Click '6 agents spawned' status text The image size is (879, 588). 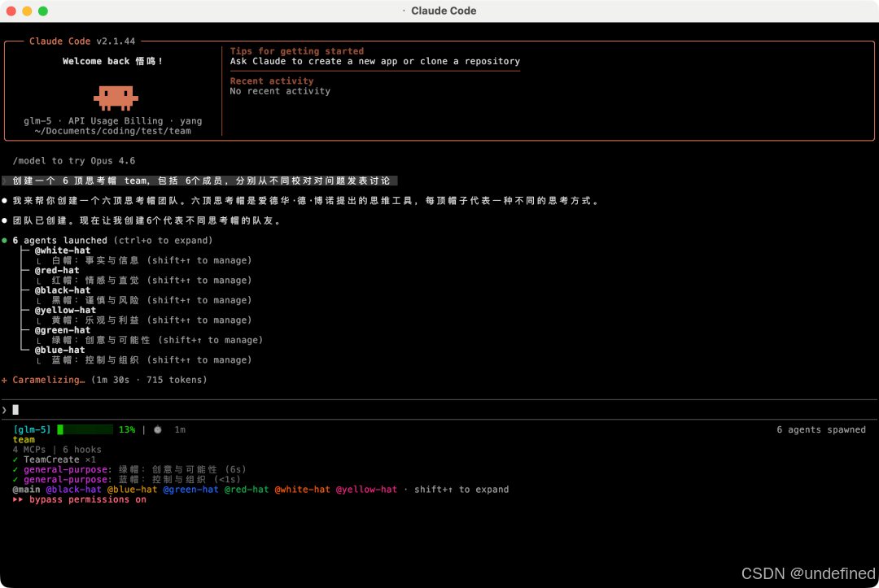(x=820, y=429)
